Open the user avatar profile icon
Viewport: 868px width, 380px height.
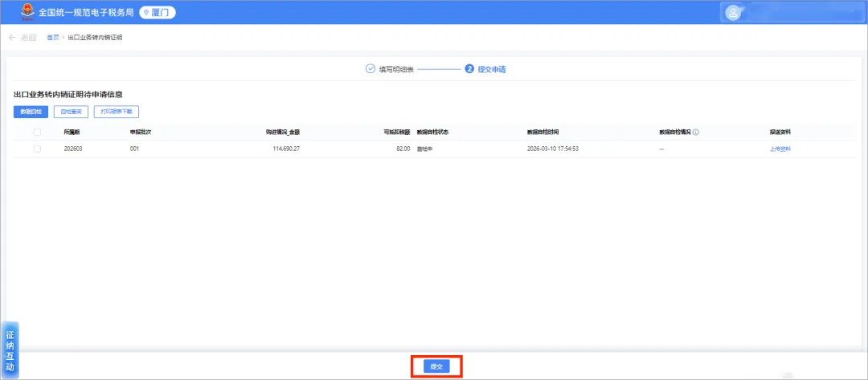(x=733, y=13)
